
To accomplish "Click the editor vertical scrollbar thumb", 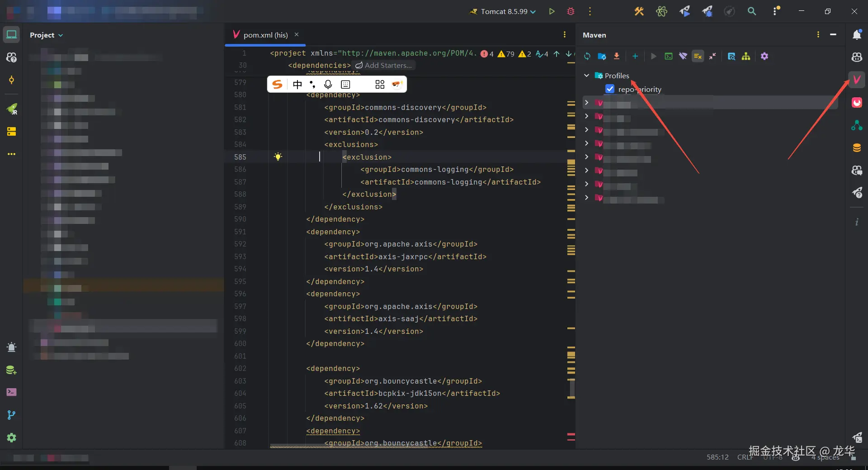I will pos(572,389).
